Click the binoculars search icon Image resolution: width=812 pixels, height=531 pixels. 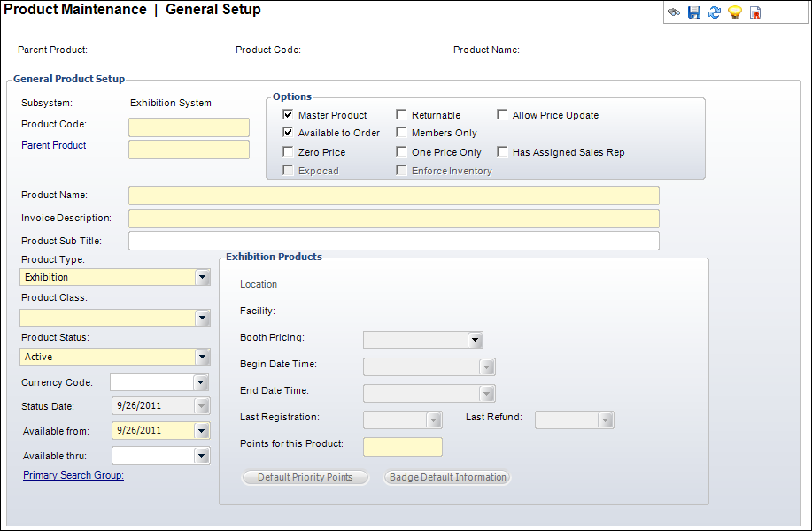674,12
